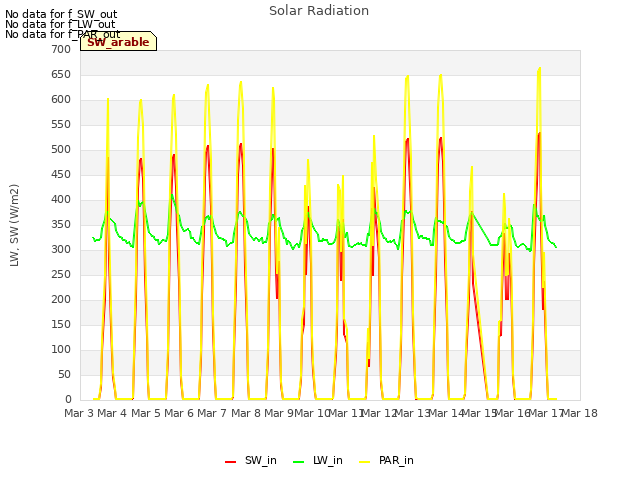
Task: Click the 500 y-axis value
Action: point(61,150)
